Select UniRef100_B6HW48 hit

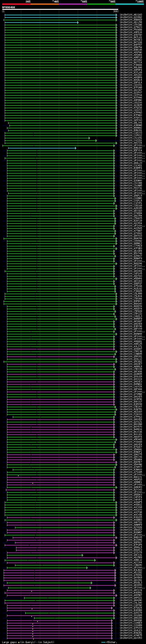[131, 334]
